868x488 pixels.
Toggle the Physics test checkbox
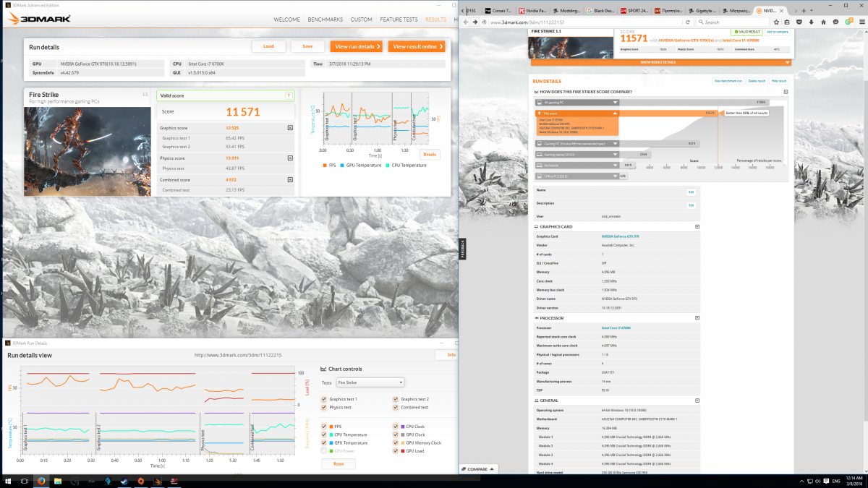coord(323,407)
